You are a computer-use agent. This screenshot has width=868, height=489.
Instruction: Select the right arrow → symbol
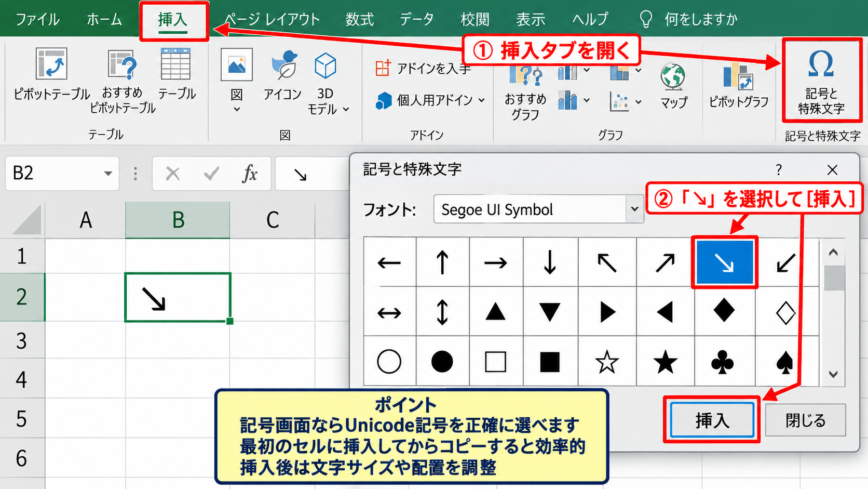[496, 262]
